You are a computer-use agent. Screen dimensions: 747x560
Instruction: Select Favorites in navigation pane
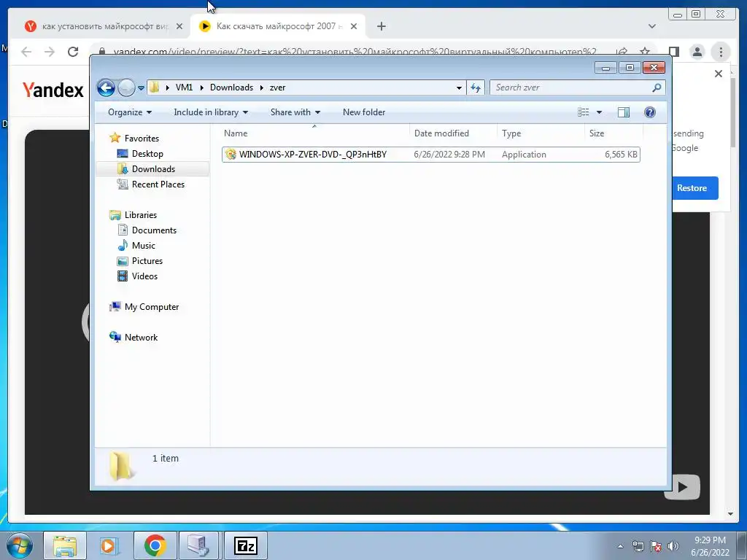point(142,138)
